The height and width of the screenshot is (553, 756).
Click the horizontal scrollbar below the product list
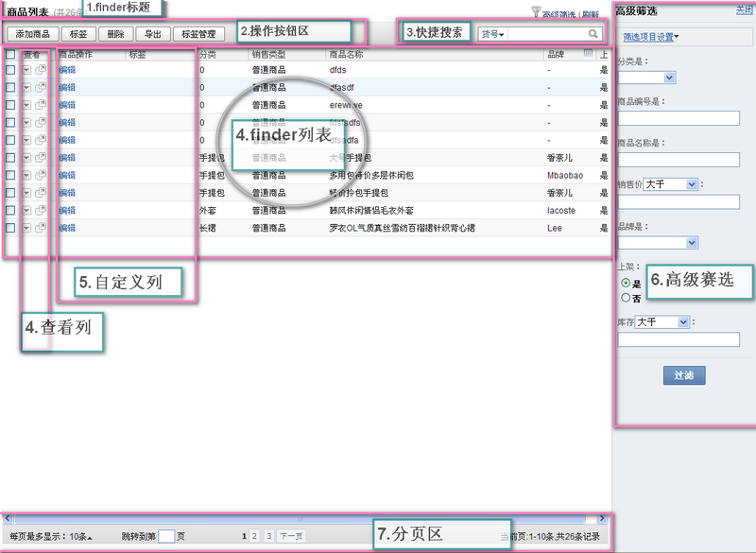[283, 519]
